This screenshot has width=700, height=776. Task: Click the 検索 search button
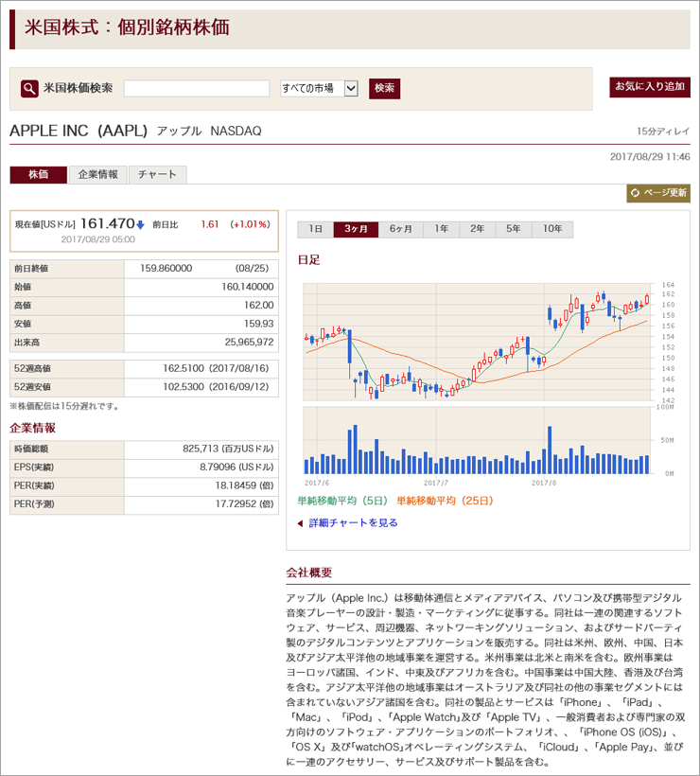(384, 88)
